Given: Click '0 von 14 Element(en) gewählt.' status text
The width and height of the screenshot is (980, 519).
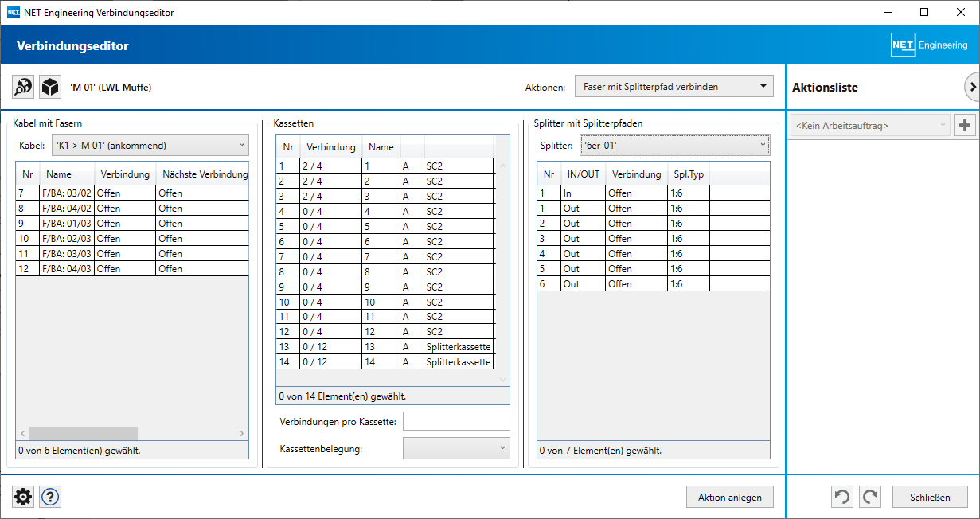Looking at the screenshot, I should pyautogui.click(x=343, y=396).
